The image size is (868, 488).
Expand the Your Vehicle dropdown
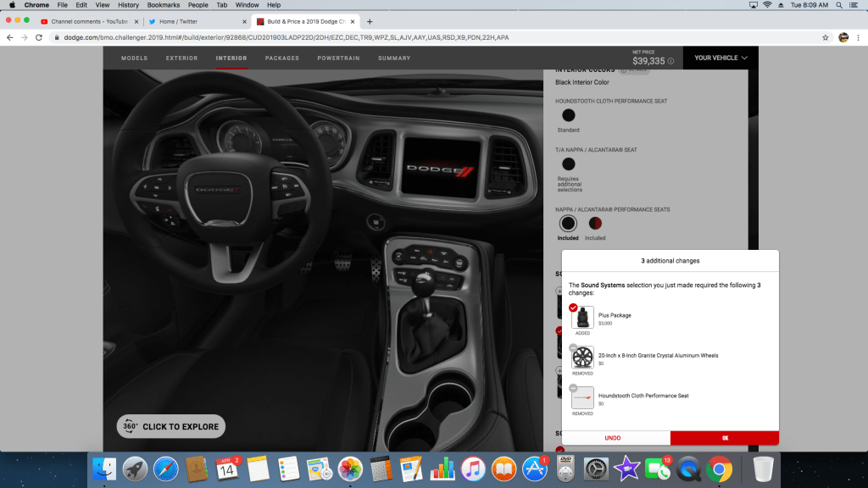(x=721, y=58)
